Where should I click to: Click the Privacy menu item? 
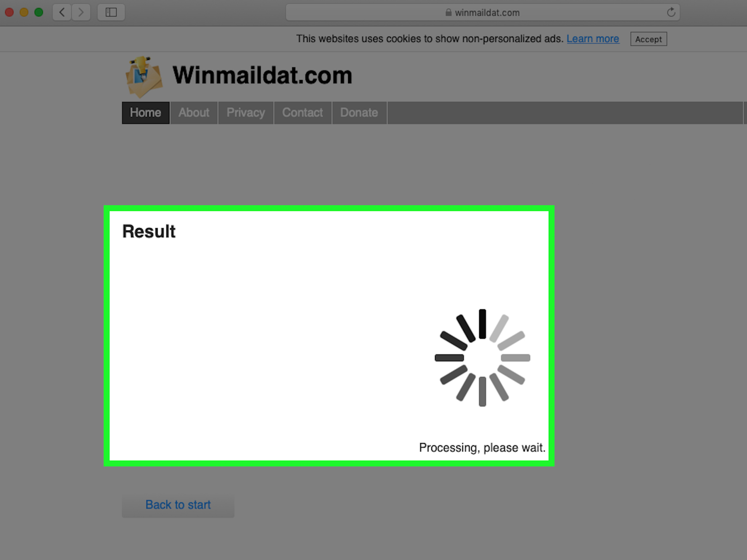point(245,112)
